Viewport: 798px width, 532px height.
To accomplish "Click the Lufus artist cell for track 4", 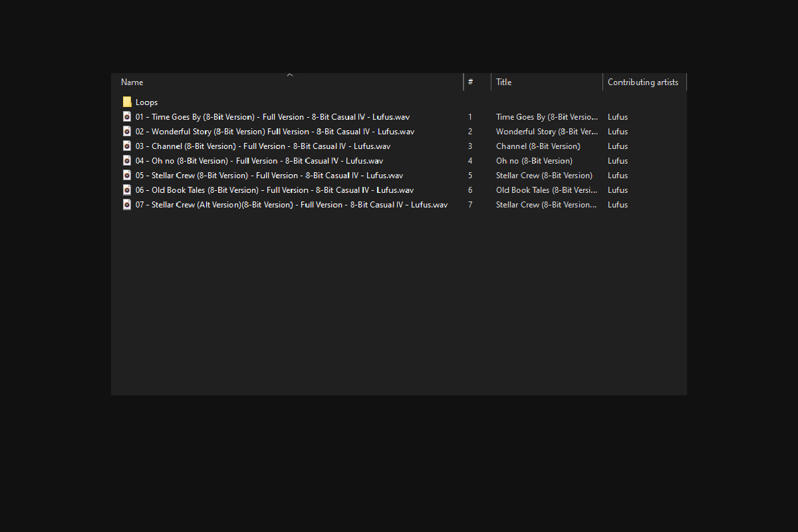I will [x=618, y=161].
